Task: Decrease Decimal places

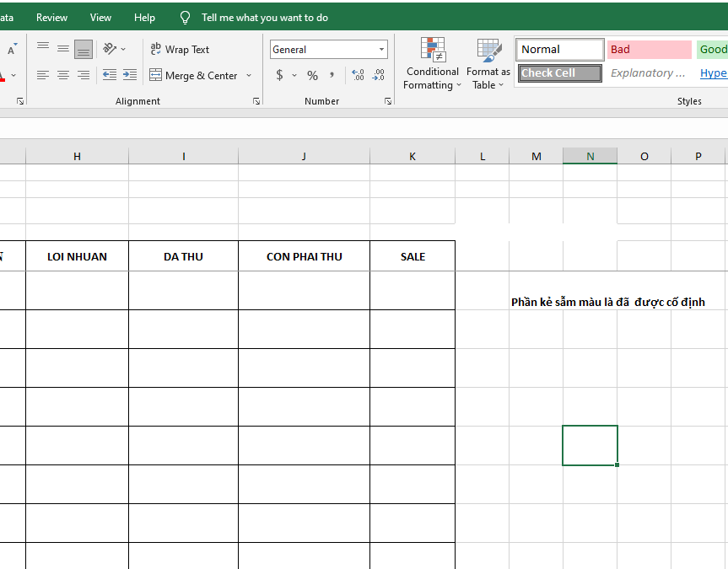Action: 379,75
